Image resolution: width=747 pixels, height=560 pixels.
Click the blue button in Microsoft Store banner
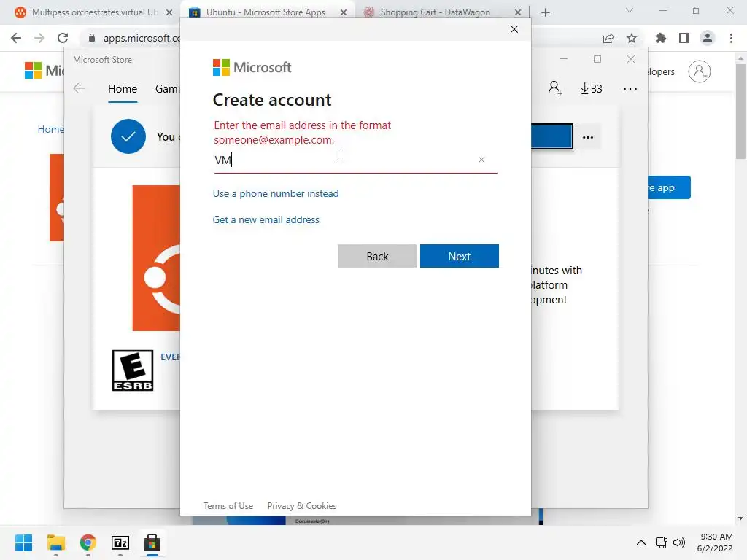551,136
